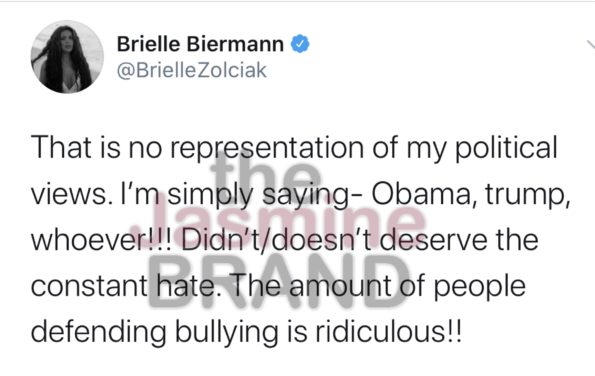Expand the tweet options chevron at top-right
Viewport: 595px width, 376px height.
pos(590,45)
